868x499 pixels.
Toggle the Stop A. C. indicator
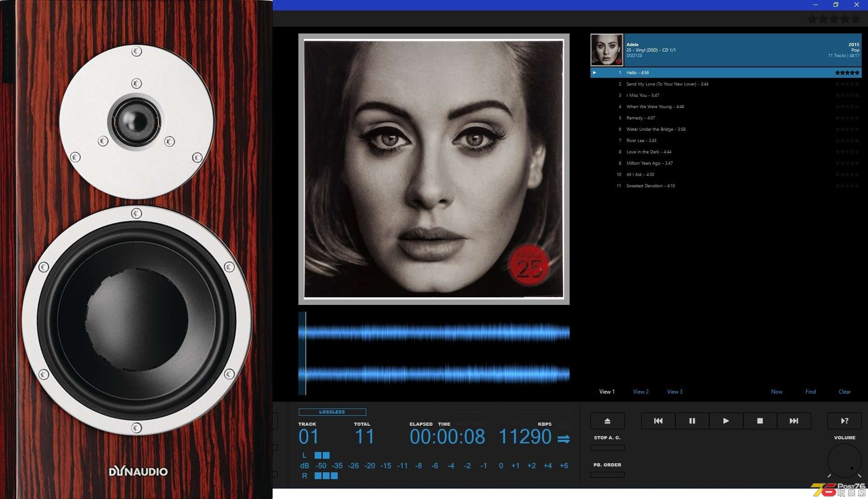607,447
